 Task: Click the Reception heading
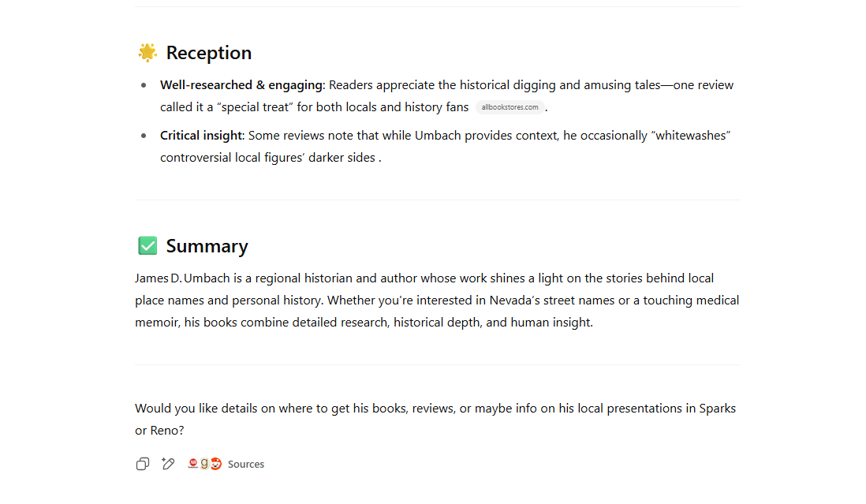(209, 53)
